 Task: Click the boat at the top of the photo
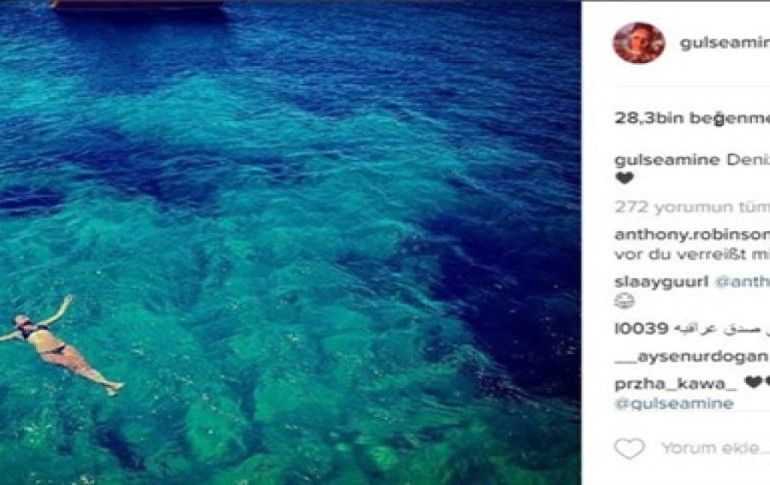138,6
